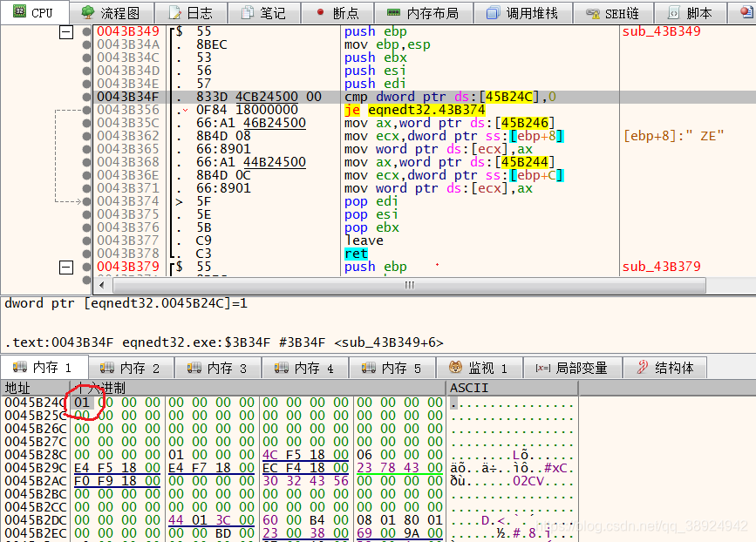The height and width of the screenshot is (542, 756).
Task: Click the 笔记 notepad icon
Action: [248, 13]
